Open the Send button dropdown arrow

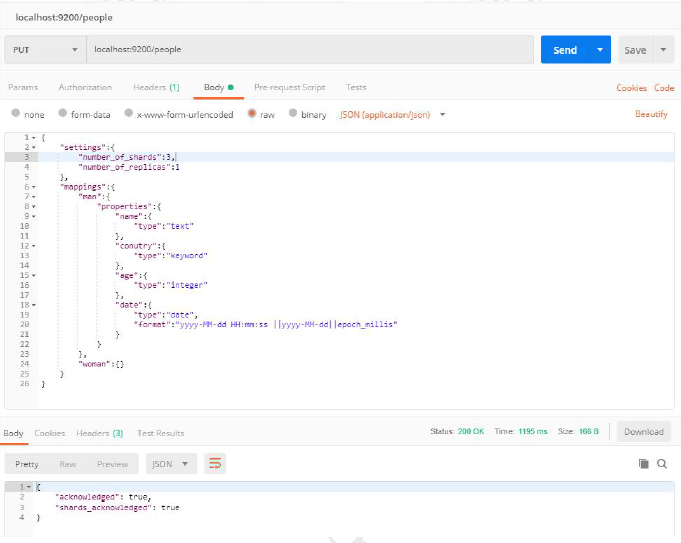pos(600,50)
